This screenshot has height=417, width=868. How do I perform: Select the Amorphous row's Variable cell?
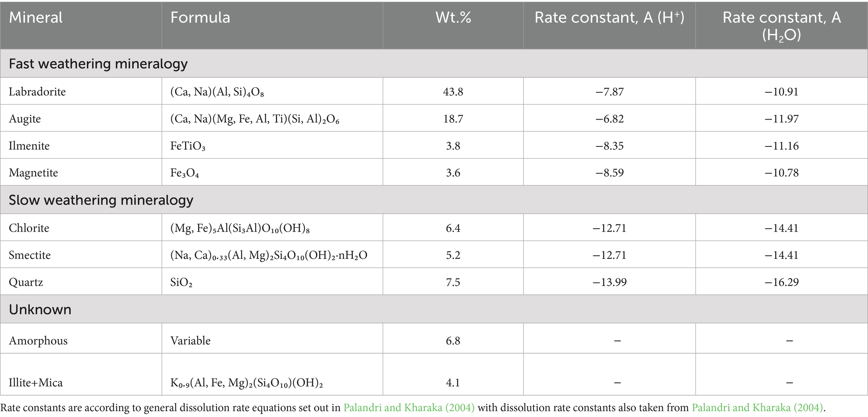(x=190, y=341)
